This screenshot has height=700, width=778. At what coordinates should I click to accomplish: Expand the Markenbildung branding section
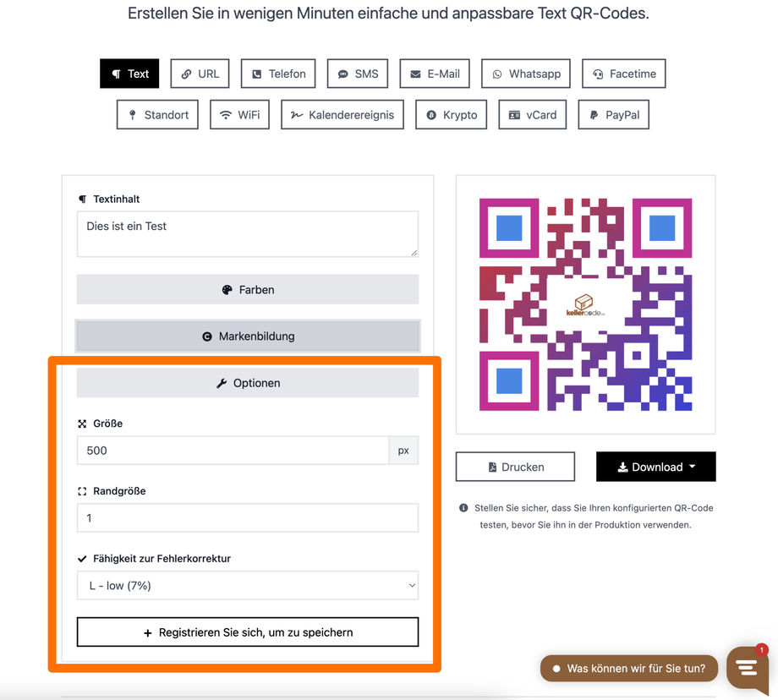[x=248, y=336]
